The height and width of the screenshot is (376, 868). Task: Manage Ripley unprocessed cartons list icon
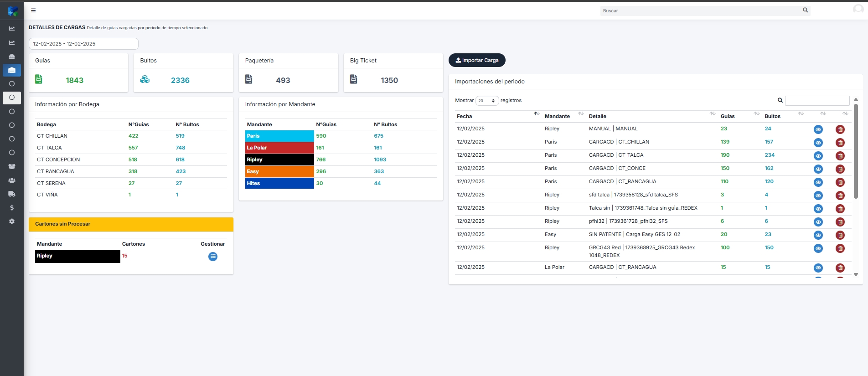pyautogui.click(x=213, y=257)
